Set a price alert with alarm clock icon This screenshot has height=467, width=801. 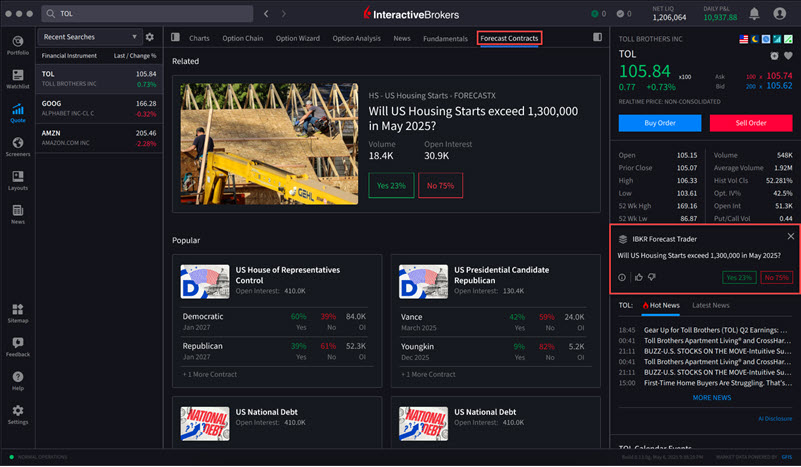774,56
